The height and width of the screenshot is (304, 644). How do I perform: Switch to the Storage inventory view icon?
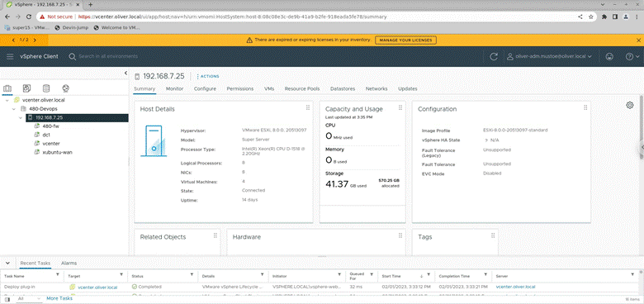pos(46,88)
